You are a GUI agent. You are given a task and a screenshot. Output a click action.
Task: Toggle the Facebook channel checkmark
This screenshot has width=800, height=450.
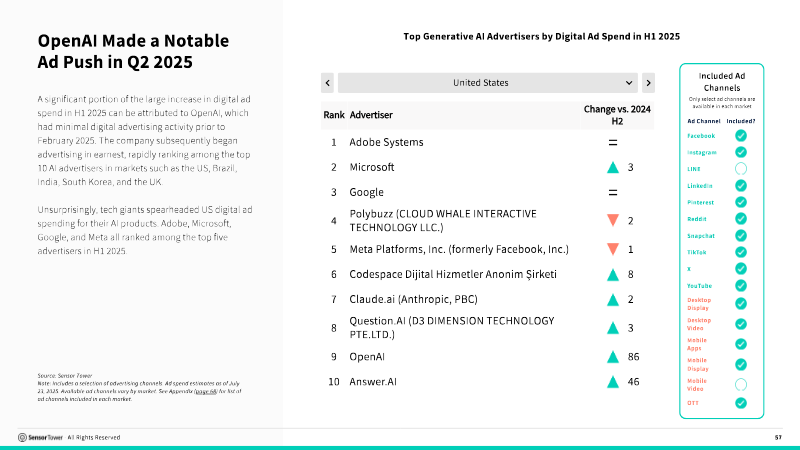click(741, 136)
